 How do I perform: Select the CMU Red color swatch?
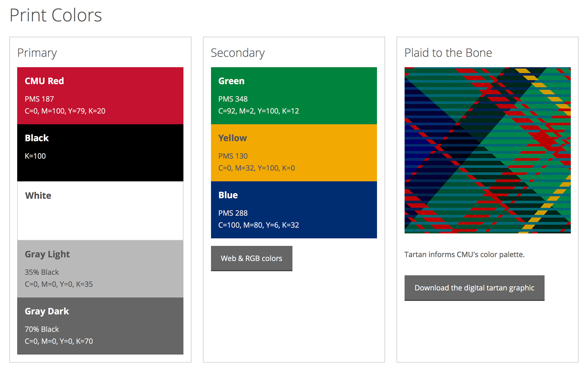100,96
